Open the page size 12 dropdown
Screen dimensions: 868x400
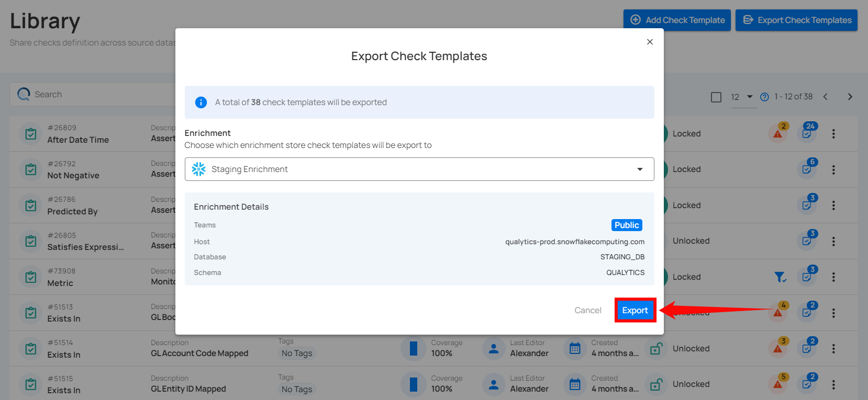(x=743, y=97)
